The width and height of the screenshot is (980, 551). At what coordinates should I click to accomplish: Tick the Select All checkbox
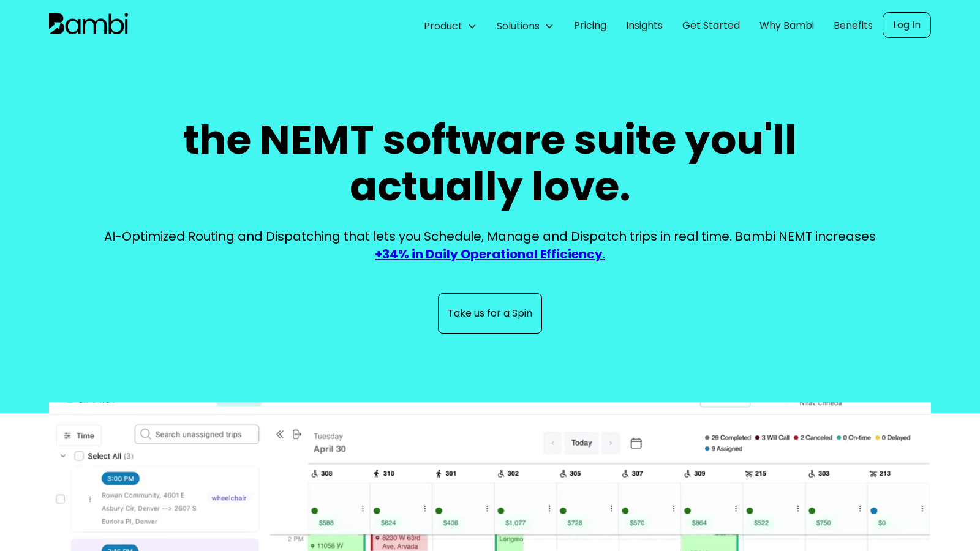(x=79, y=456)
